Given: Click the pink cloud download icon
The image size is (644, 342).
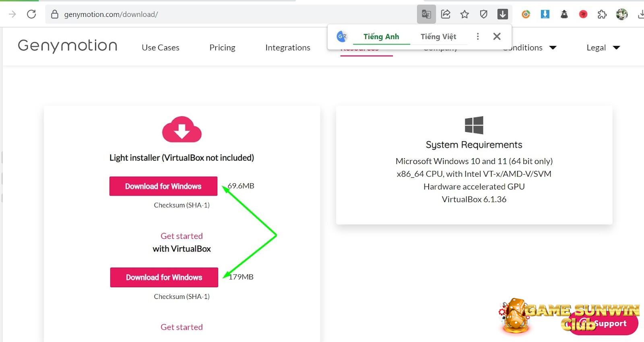Looking at the screenshot, I should [x=182, y=130].
